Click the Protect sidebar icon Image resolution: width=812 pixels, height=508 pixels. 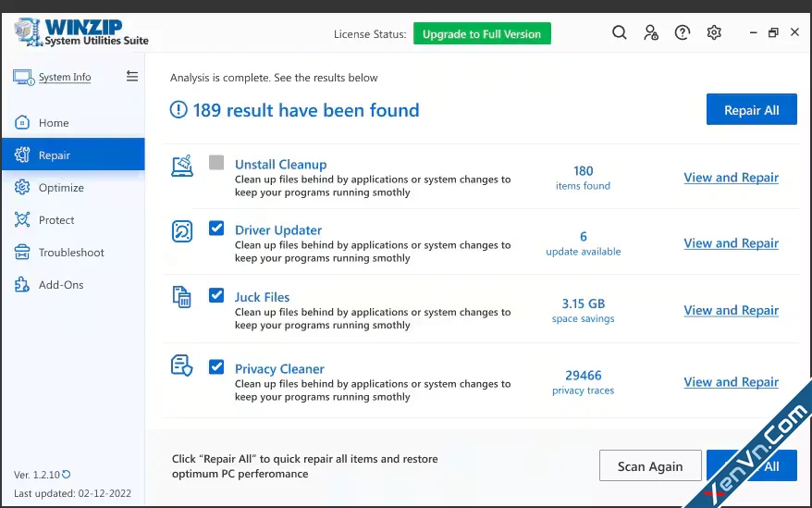click(x=22, y=220)
